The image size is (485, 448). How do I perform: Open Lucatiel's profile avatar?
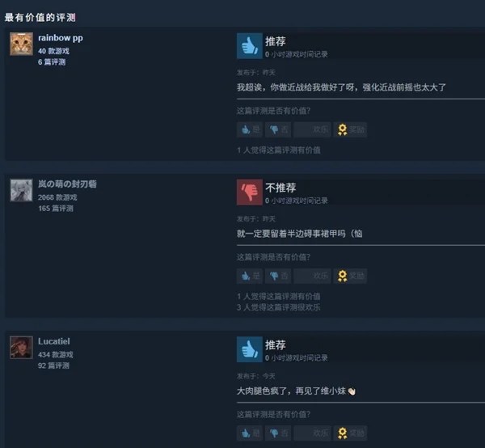(21, 348)
